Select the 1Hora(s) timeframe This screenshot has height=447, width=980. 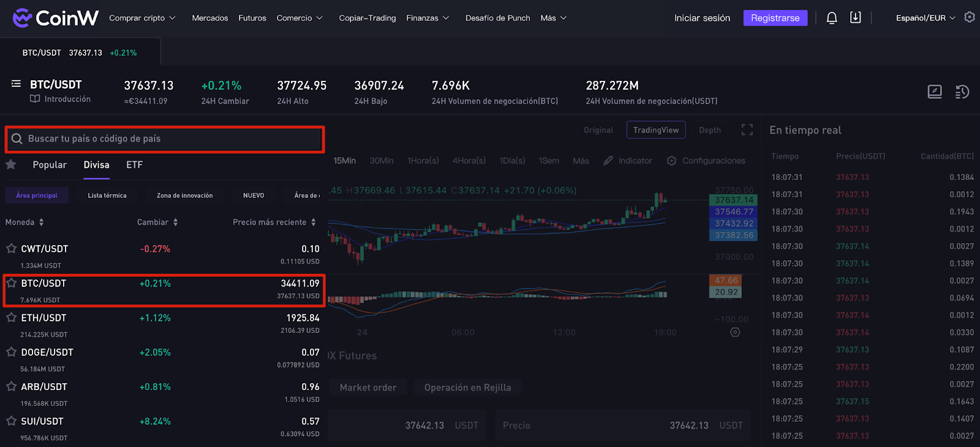click(x=423, y=160)
